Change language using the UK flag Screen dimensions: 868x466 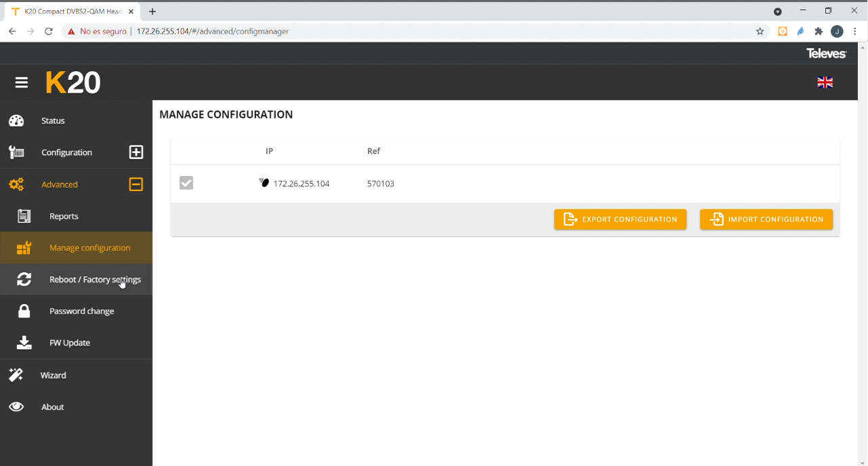pos(825,83)
